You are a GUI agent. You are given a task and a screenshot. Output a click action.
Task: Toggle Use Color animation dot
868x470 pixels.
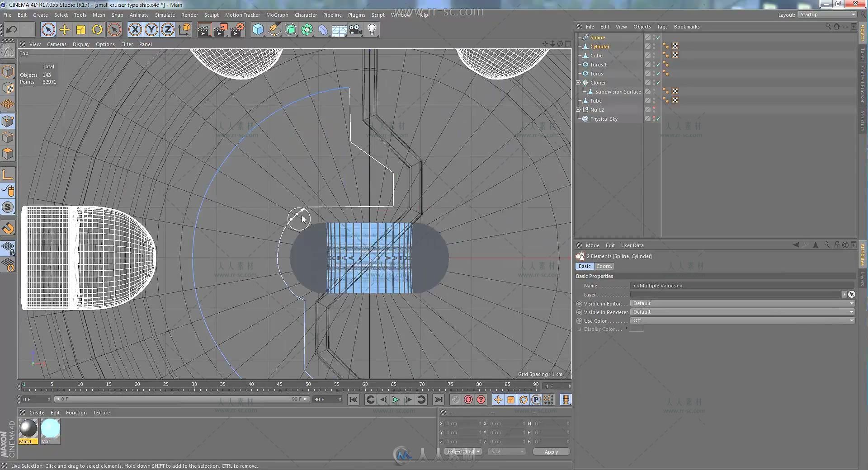click(x=579, y=321)
